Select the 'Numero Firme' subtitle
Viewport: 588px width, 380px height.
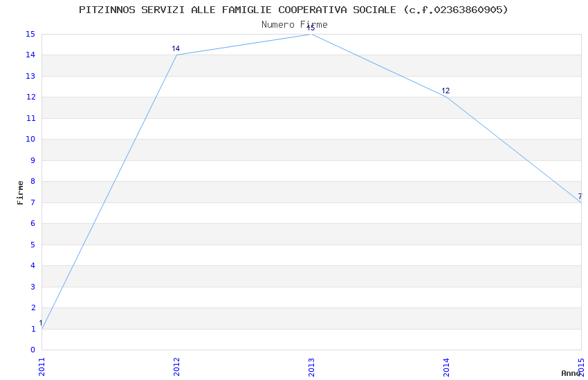coord(295,25)
